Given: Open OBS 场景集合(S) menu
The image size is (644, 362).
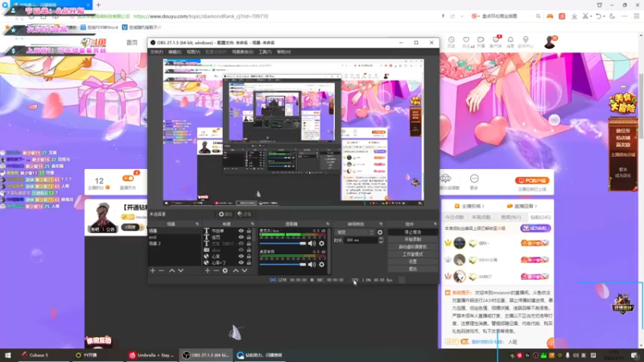Looking at the screenshot, I should [243, 52].
